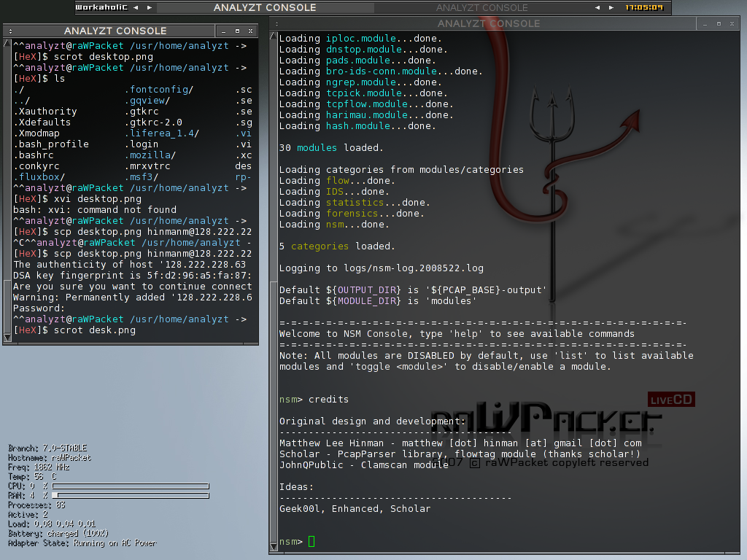Click the '30 modules loaded.' line

[x=331, y=148]
